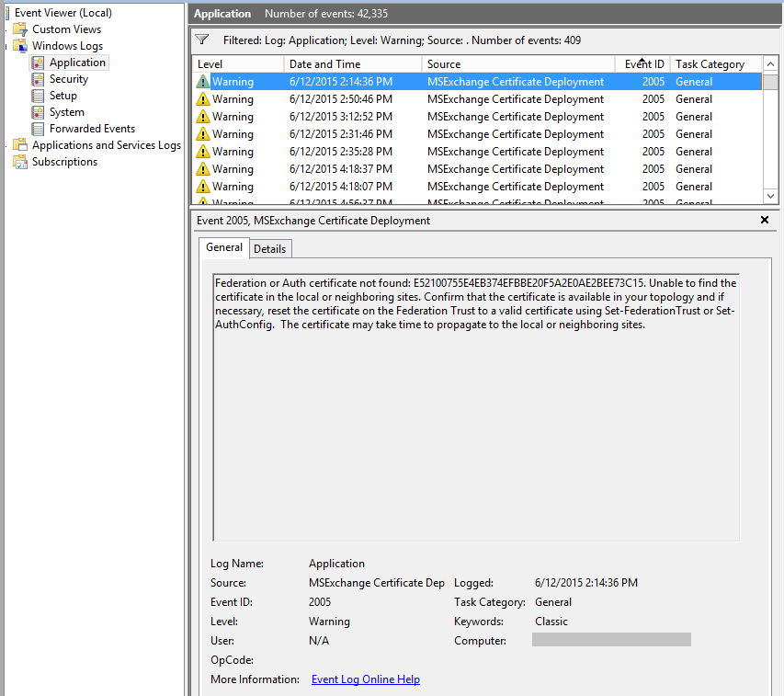Close the event preview pane
The width and height of the screenshot is (784, 696).
pyautogui.click(x=765, y=221)
